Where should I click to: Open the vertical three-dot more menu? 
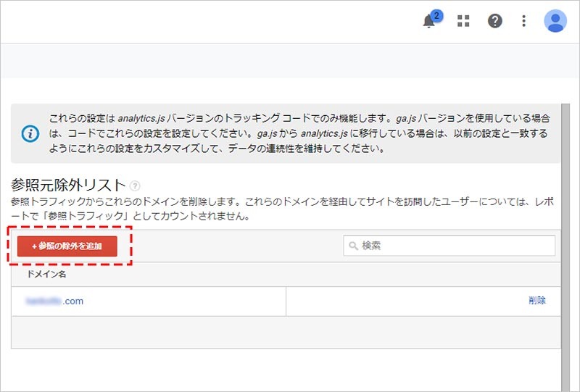point(524,21)
